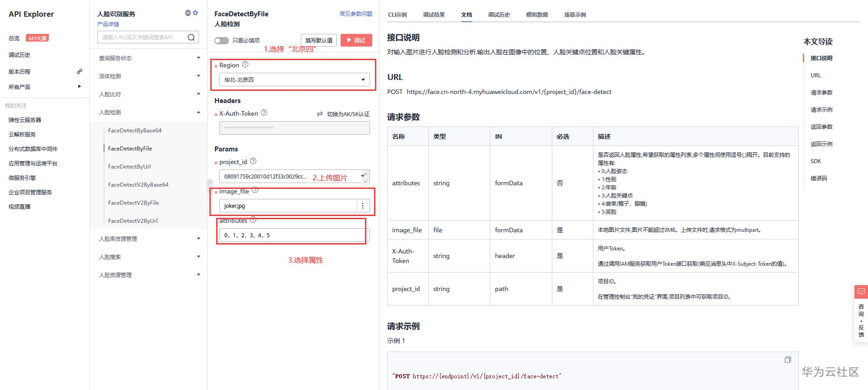Screen dimensions: 868x390
Task: Collapse the sidebar using the left-edge handle
Action: tap(209, 186)
